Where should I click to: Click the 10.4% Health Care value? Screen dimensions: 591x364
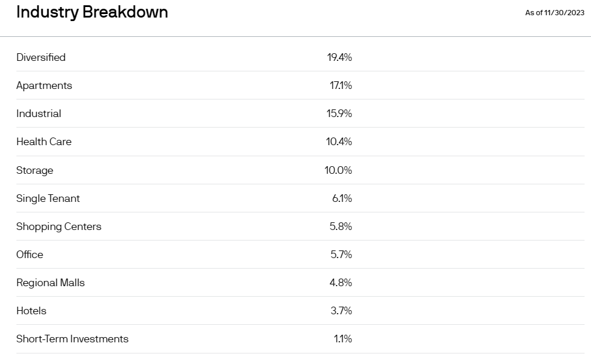pos(339,142)
